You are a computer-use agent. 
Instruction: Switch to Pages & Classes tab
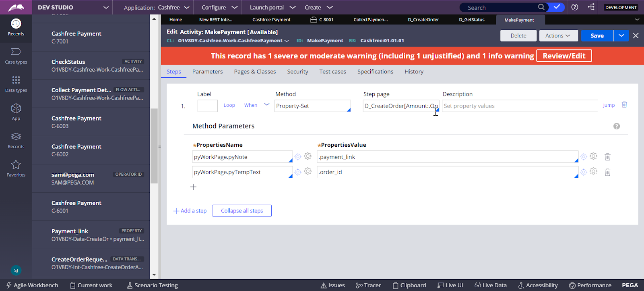point(255,72)
